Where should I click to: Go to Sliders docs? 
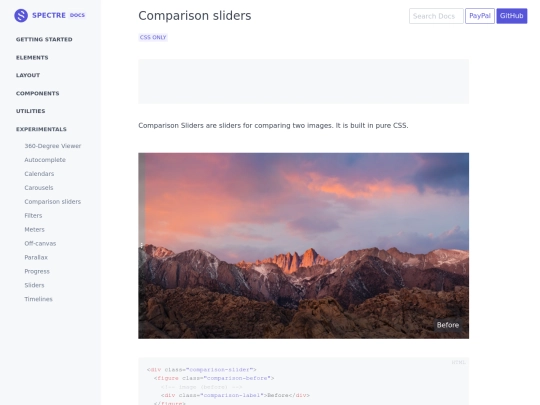click(x=34, y=285)
